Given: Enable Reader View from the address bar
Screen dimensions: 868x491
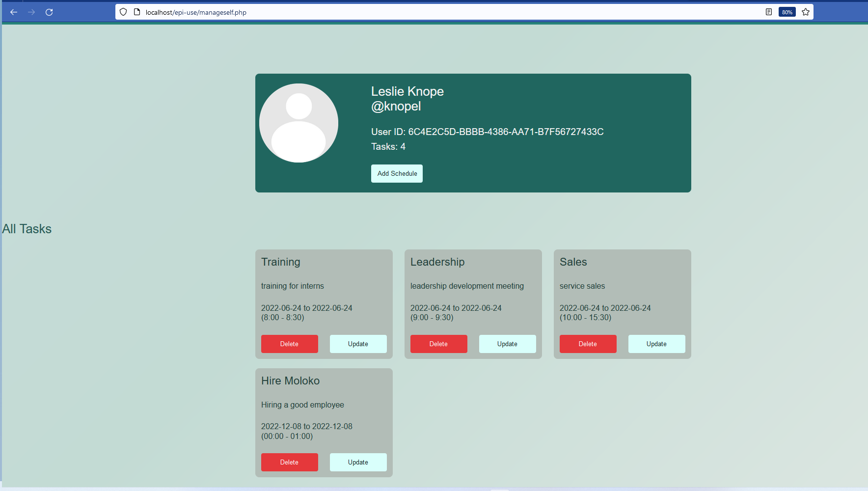Looking at the screenshot, I should click(x=768, y=12).
